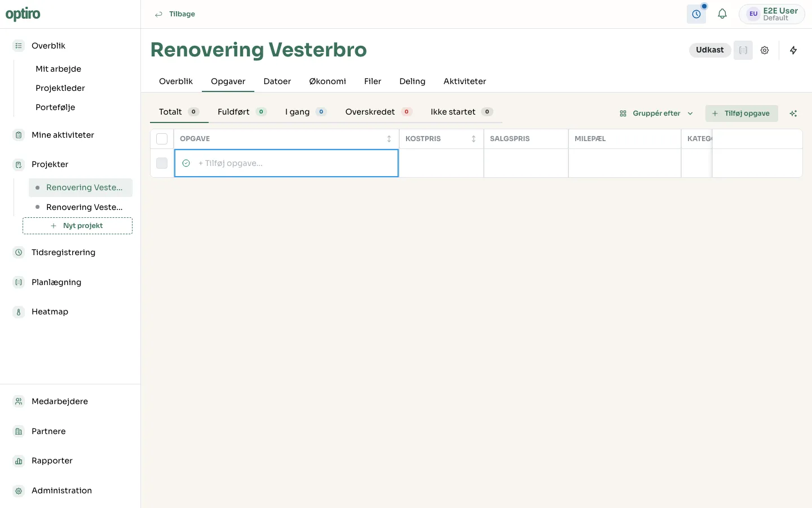Image resolution: width=812 pixels, height=508 pixels.
Task: Filter tasks by I gang
Action: click(306, 112)
